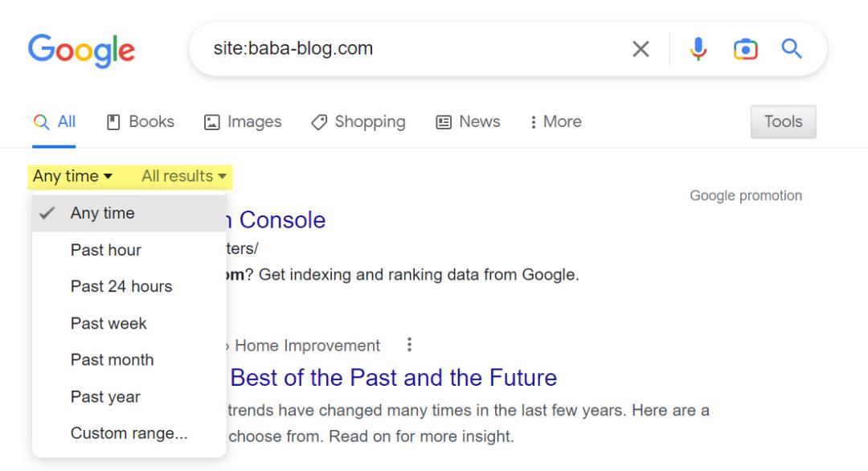The height and width of the screenshot is (471, 868).
Task: Filter results to Past week
Action: point(108,323)
